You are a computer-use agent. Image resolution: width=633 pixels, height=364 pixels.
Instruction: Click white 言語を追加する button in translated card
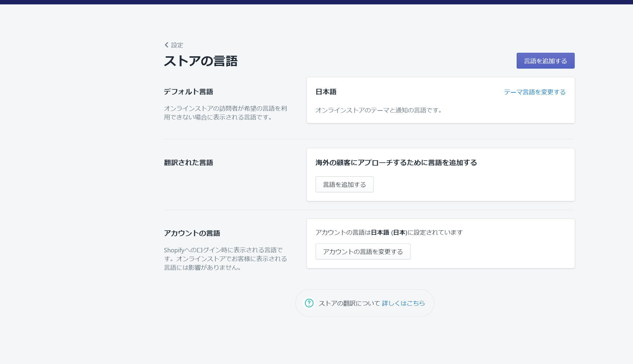point(344,184)
